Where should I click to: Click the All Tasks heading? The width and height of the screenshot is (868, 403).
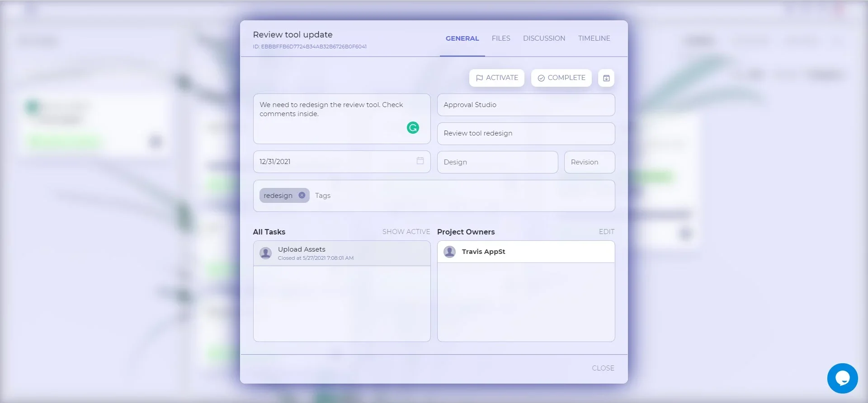coord(269,232)
